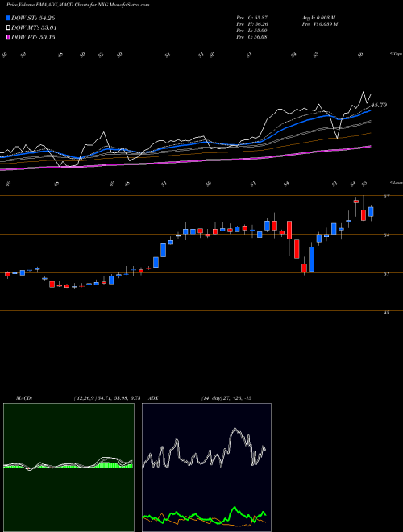The height and width of the screenshot is (532, 403).
Task: Click the 45.70 EMA end label
Action: pos(380,105)
